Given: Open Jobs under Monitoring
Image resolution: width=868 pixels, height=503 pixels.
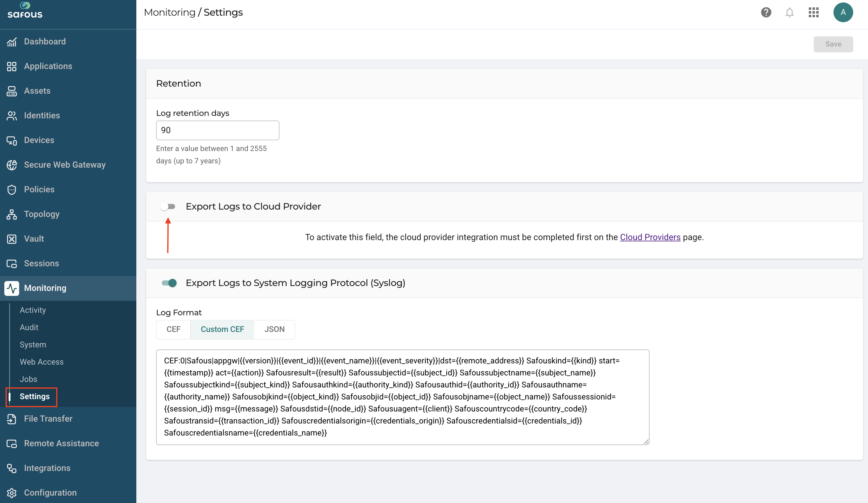Looking at the screenshot, I should point(28,379).
